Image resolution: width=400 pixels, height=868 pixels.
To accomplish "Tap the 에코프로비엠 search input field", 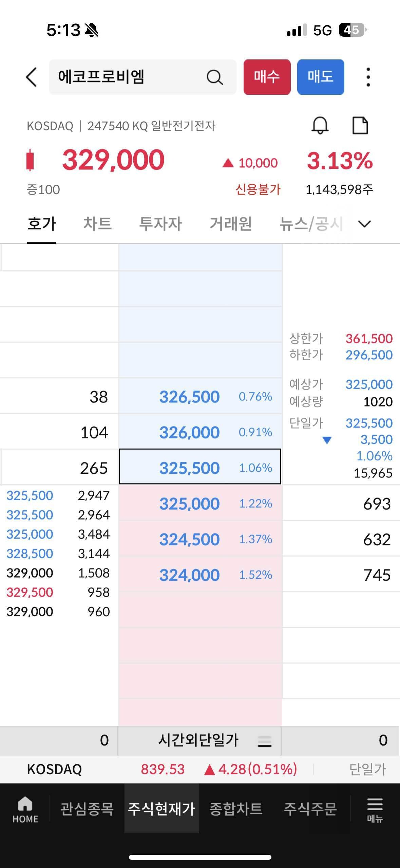I will [x=102, y=77].
